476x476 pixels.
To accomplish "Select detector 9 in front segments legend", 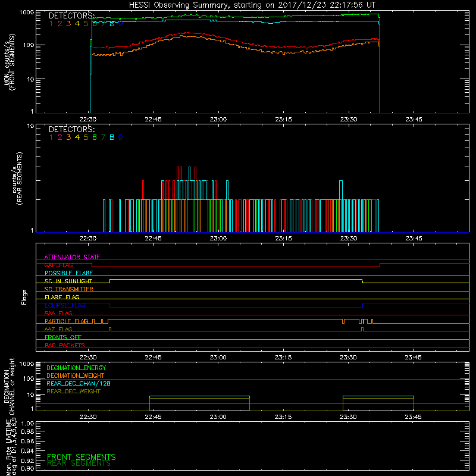I will tap(121, 24).
